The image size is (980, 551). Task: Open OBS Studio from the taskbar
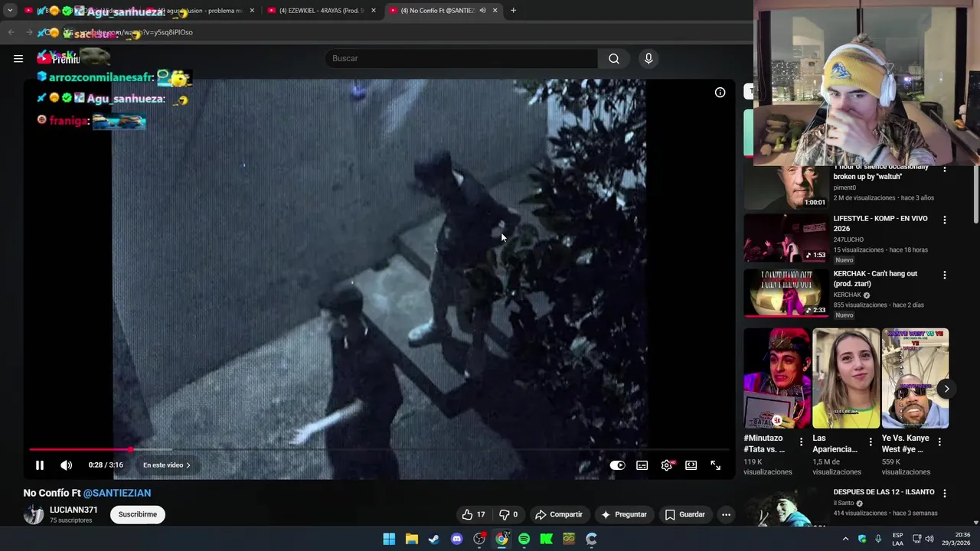tap(479, 539)
